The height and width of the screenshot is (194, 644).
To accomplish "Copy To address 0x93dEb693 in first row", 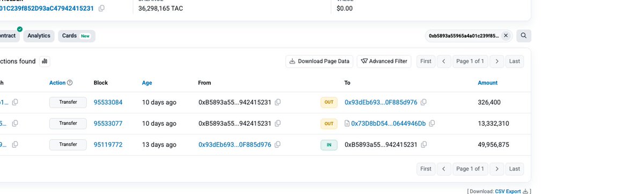I will pos(423,102).
